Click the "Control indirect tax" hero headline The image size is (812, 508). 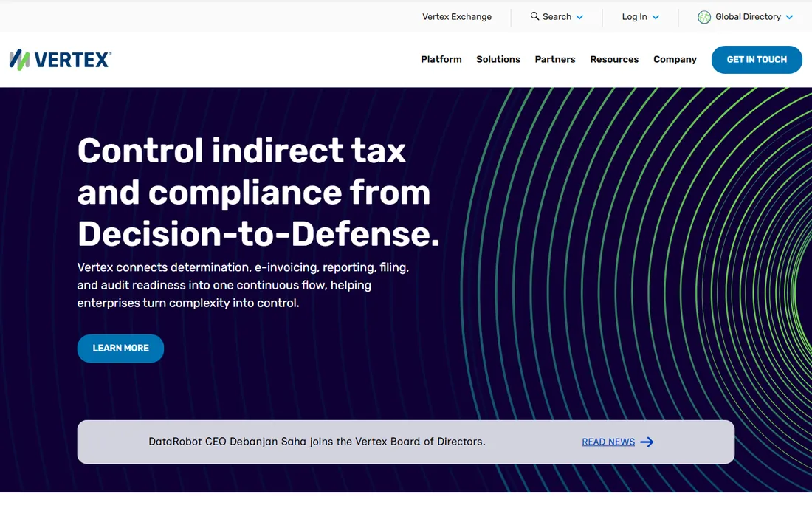tap(258, 192)
